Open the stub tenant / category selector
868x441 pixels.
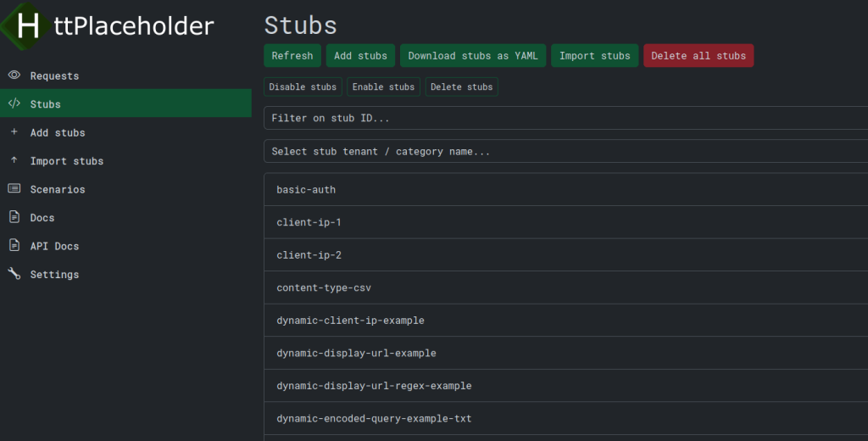[x=565, y=151]
